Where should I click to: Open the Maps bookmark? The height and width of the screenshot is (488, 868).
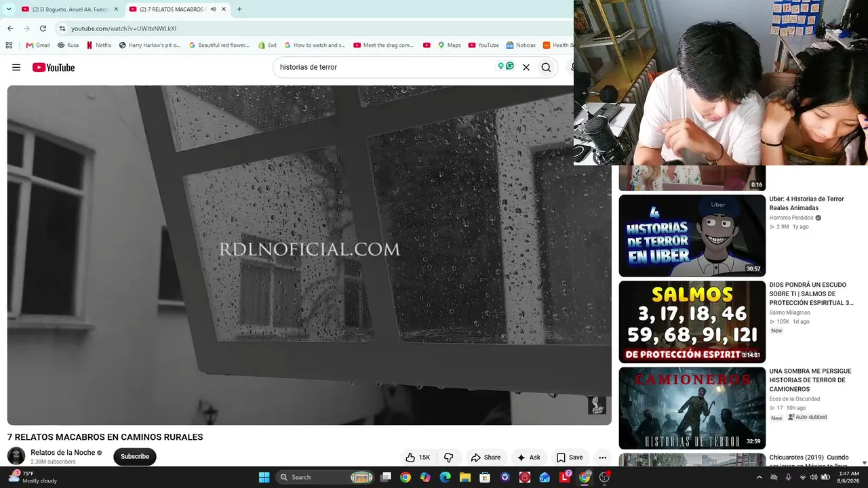pyautogui.click(x=449, y=45)
